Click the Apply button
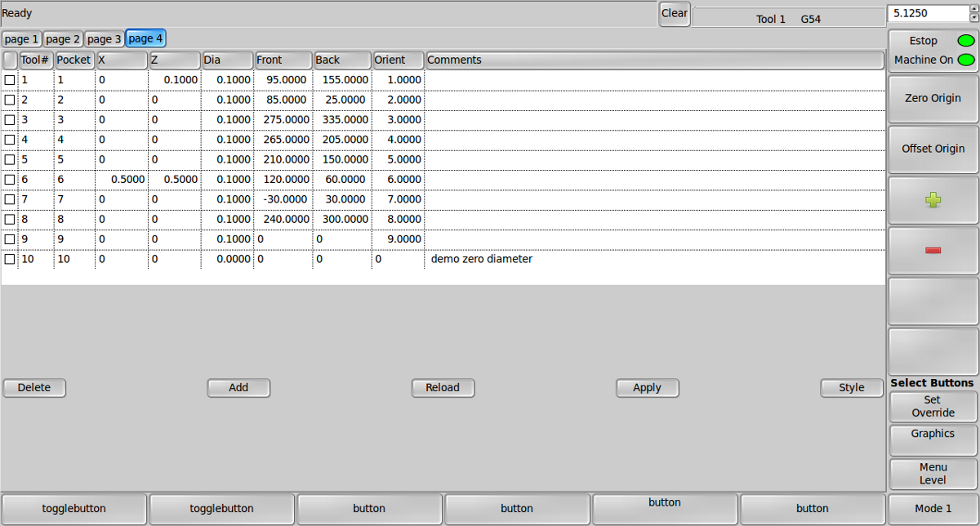Screen dimensions: 980x526 647,388
